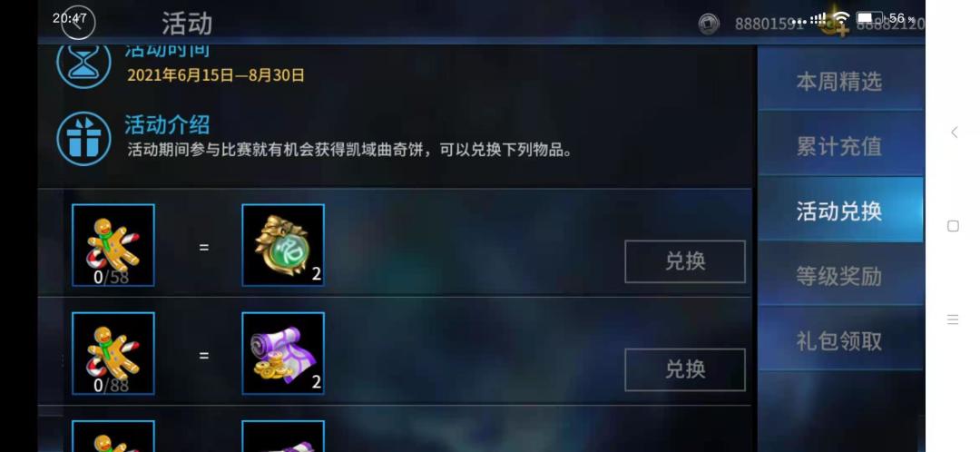
Task: Tap the Android back chevron
Action: 954,132
